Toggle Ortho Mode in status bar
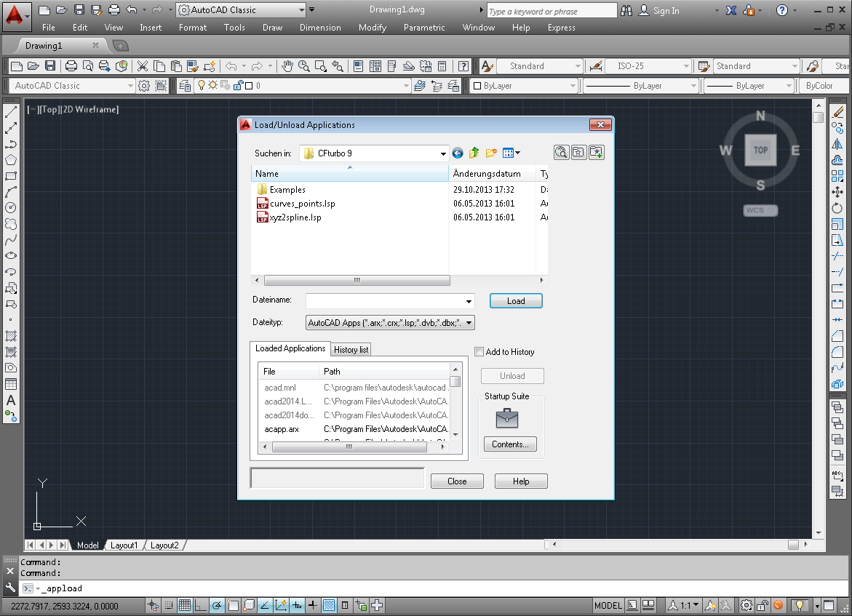Image resolution: width=852 pixels, height=616 pixels. click(201, 605)
